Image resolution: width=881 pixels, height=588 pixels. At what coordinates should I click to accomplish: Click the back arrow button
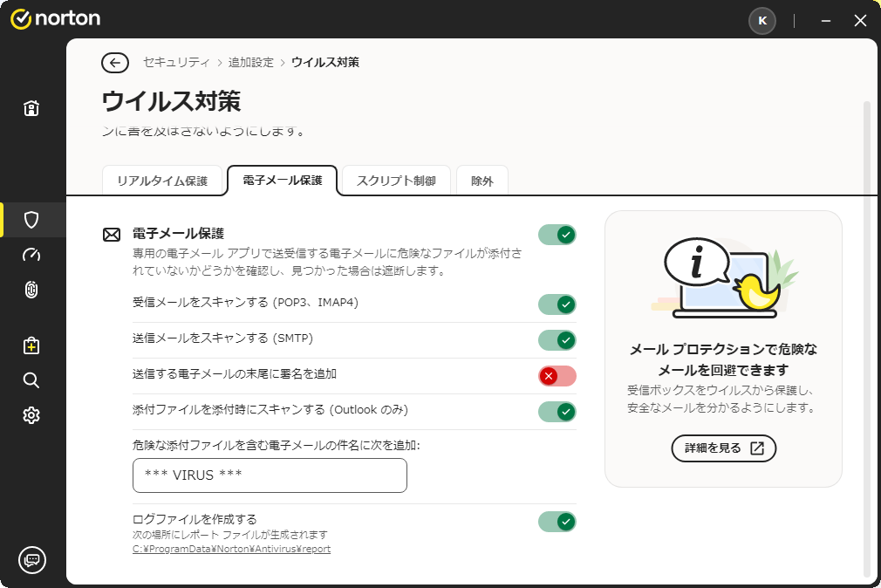[x=115, y=63]
